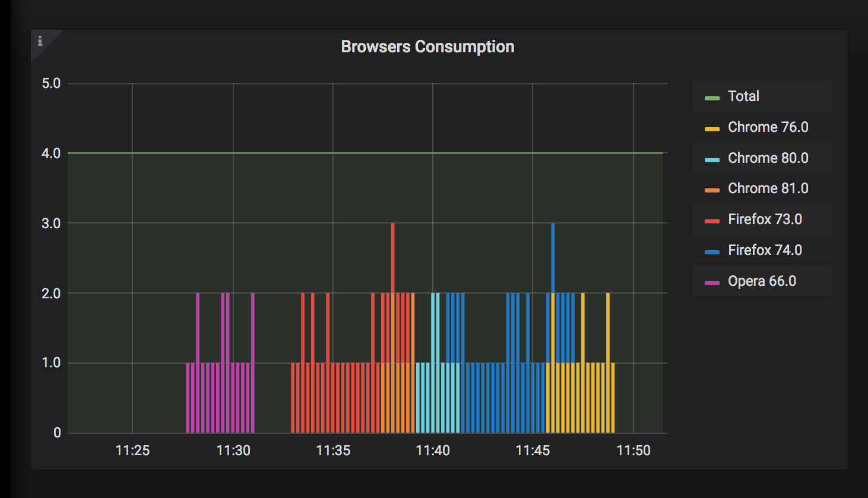Click the 5.0 y-axis label
868x498 pixels.
51,83
